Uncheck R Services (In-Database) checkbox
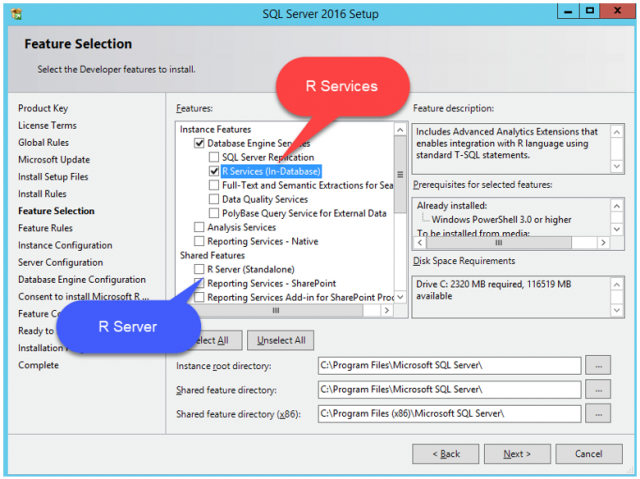This screenshot has height=479, width=640. (214, 171)
